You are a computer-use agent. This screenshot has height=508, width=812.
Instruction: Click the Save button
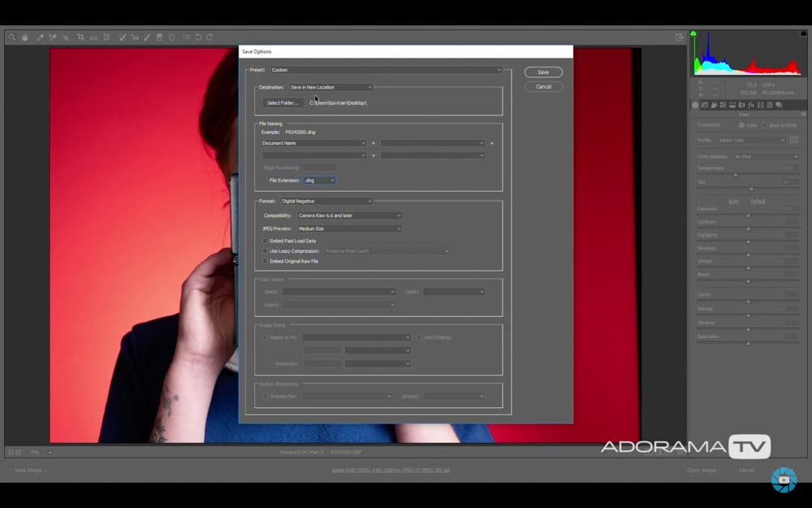click(543, 72)
